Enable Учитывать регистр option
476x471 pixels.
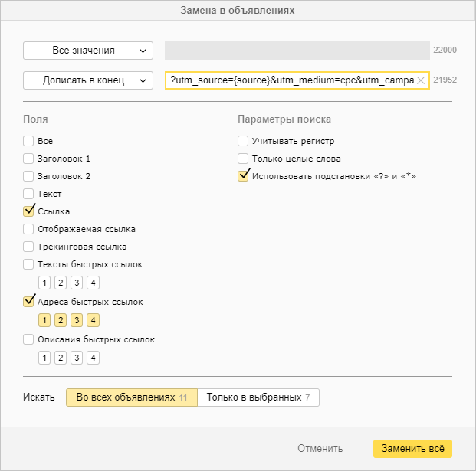click(243, 141)
